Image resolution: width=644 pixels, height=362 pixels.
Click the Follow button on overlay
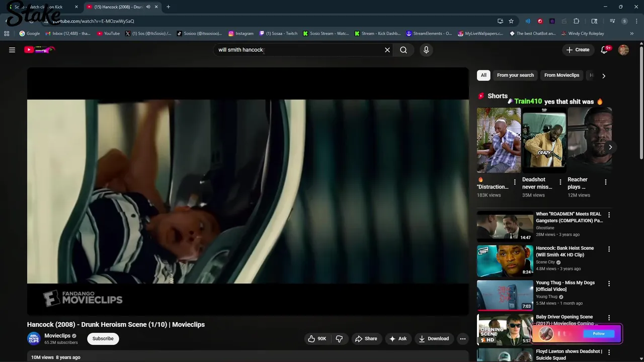point(599,333)
